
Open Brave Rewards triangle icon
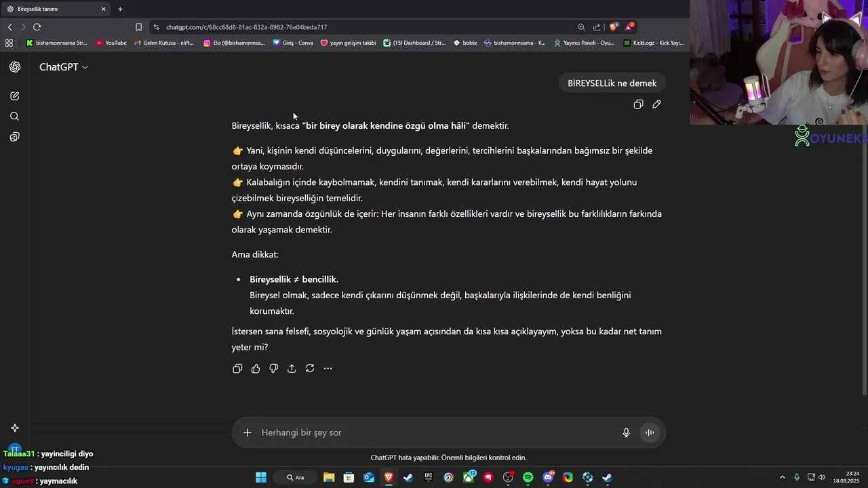[x=629, y=27]
